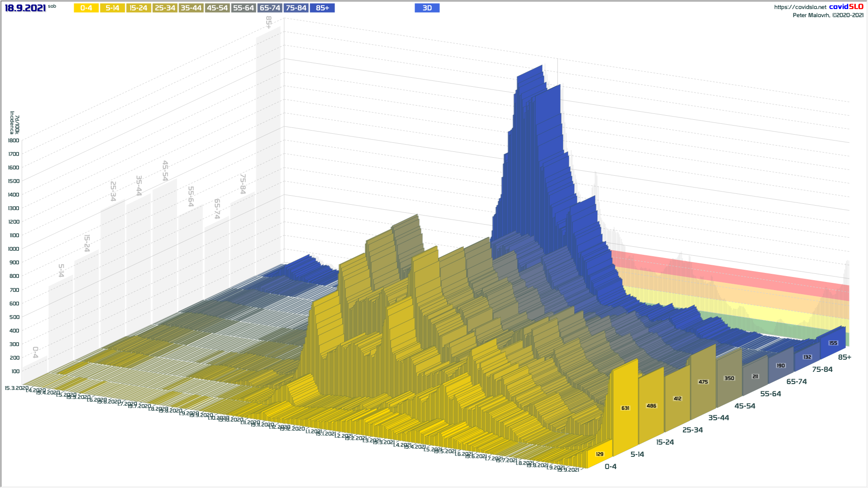Screen dimensions: 868x488
Task: Toggle the 0-4 age group legend
Action: [86, 8]
